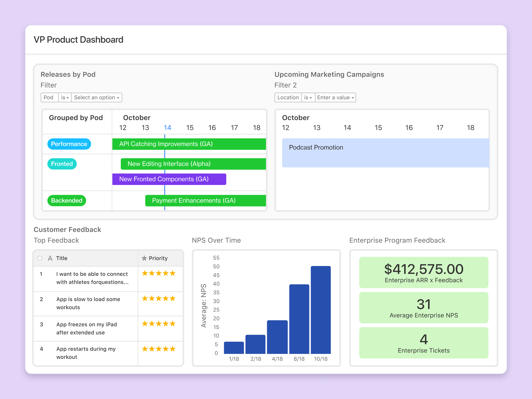The height and width of the screenshot is (399, 532).
Task: Click five-star rating on row 1
Action: (159, 273)
